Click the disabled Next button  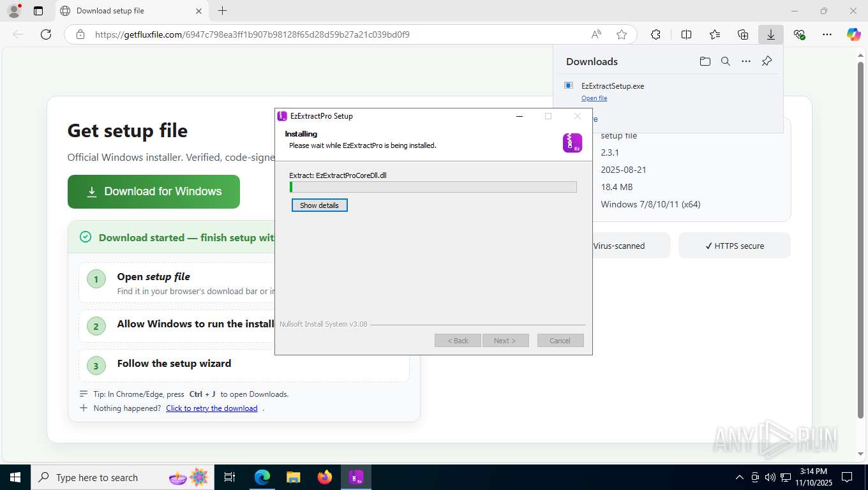point(505,341)
